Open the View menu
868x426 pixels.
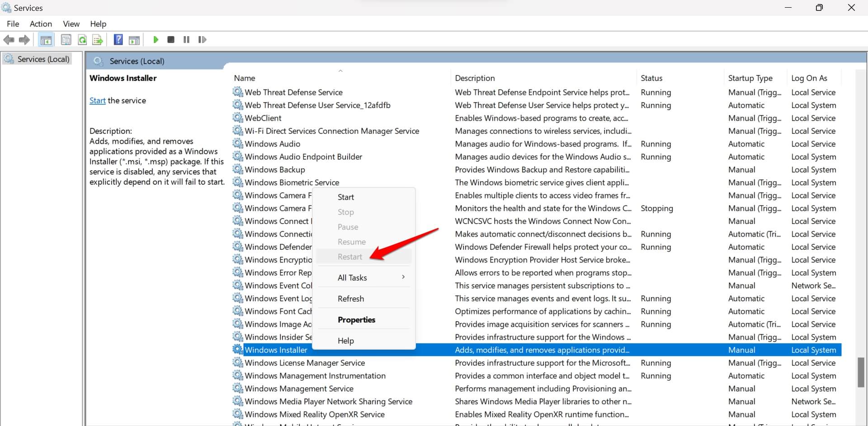[71, 24]
